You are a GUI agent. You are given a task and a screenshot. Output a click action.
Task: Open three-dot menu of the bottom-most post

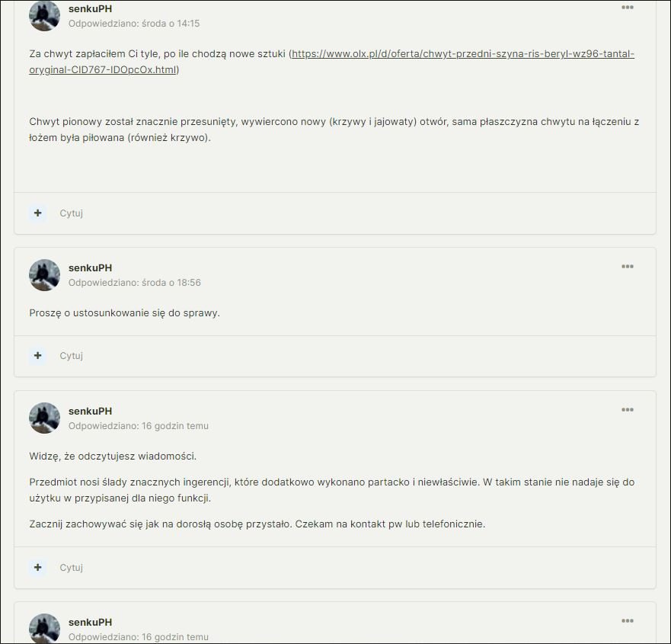[628, 621]
